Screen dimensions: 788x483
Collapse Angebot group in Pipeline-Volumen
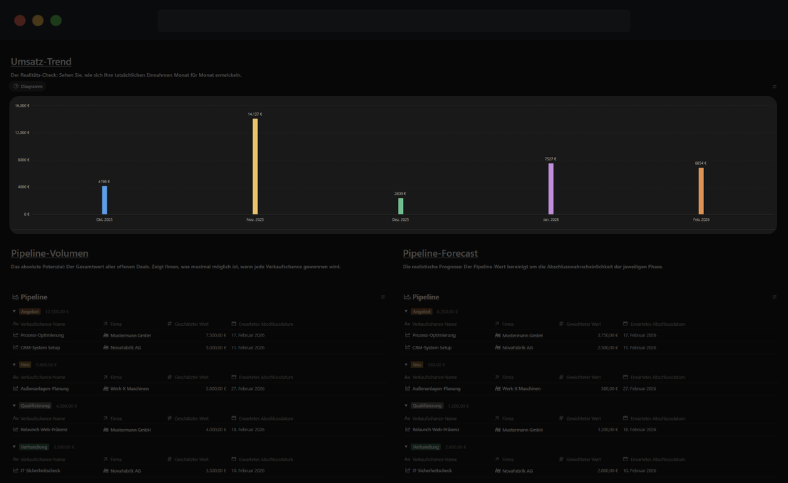[x=14, y=312]
